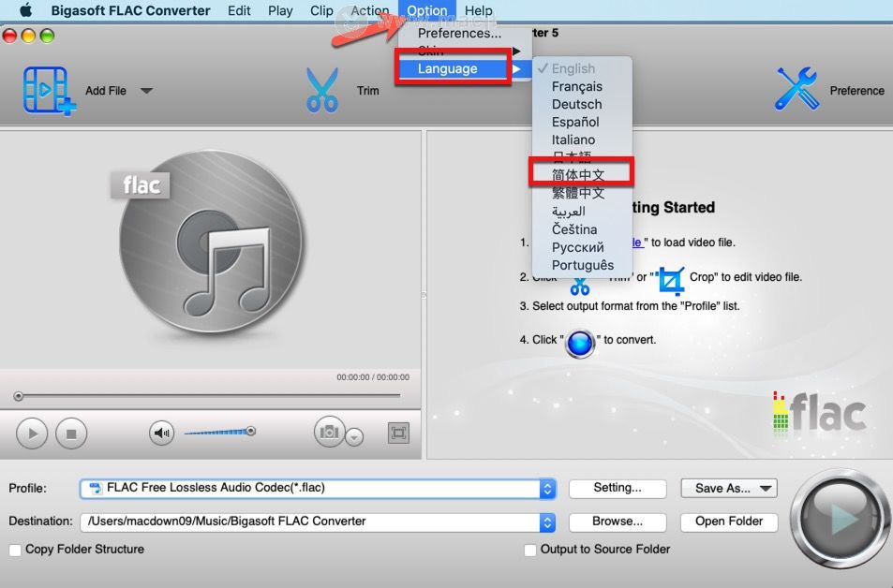The height and width of the screenshot is (588, 893).
Task: Open the Apple menu
Action: click(25, 10)
